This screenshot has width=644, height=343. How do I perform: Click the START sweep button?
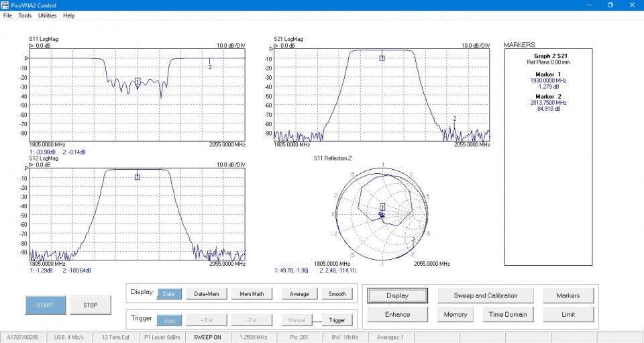coord(46,305)
